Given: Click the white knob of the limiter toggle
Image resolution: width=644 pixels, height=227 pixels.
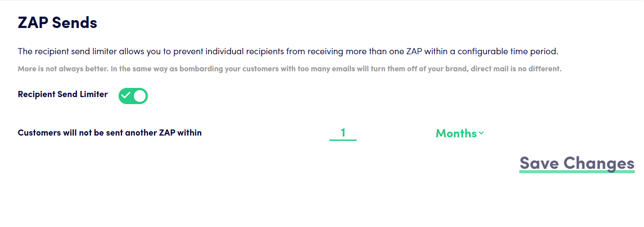Looking at the screenshot, I should (x=140, y=96).
